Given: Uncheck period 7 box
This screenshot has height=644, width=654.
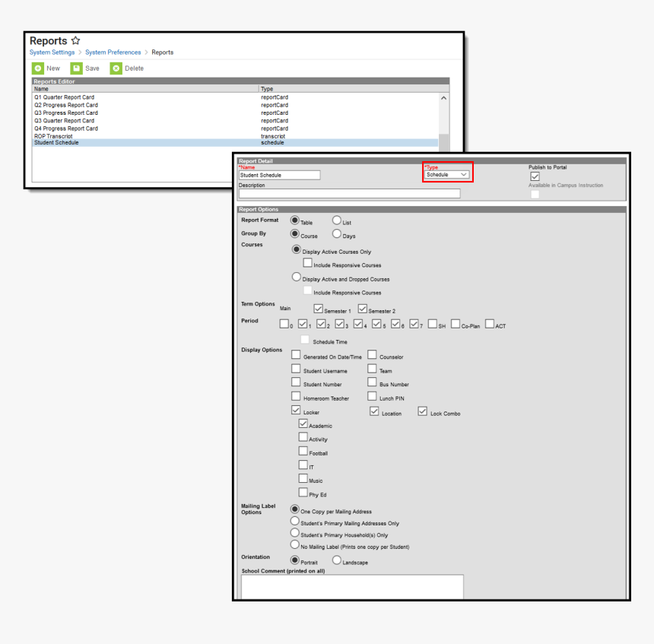Looking at the screenshot, I should pos(414,324).
